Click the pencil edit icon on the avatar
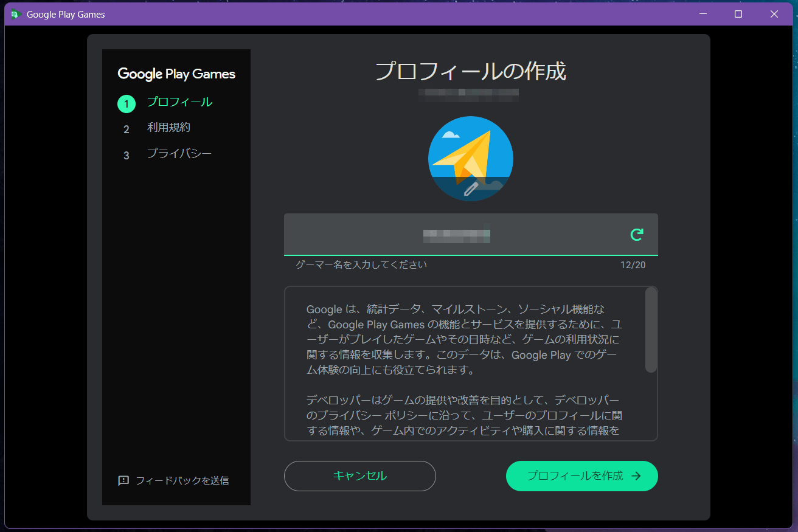Screen dimensions: 798x532 (x=470, y=189)
